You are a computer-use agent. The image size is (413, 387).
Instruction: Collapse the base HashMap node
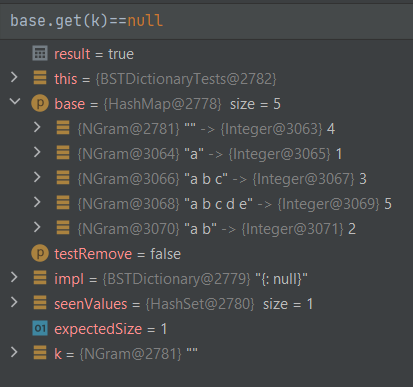[15, 102]
